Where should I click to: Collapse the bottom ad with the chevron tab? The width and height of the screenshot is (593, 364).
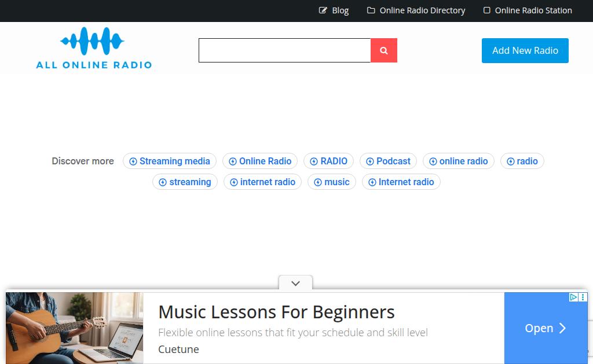296,283
